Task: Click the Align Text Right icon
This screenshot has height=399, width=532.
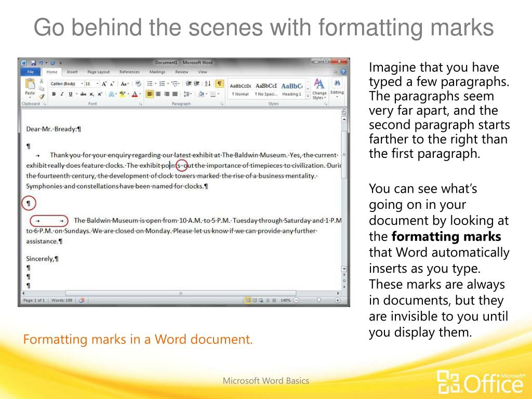Action: coord(167,94)
